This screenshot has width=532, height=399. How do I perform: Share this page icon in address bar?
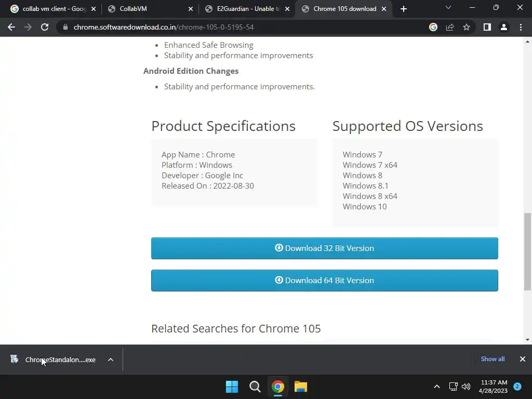(450, 27)
